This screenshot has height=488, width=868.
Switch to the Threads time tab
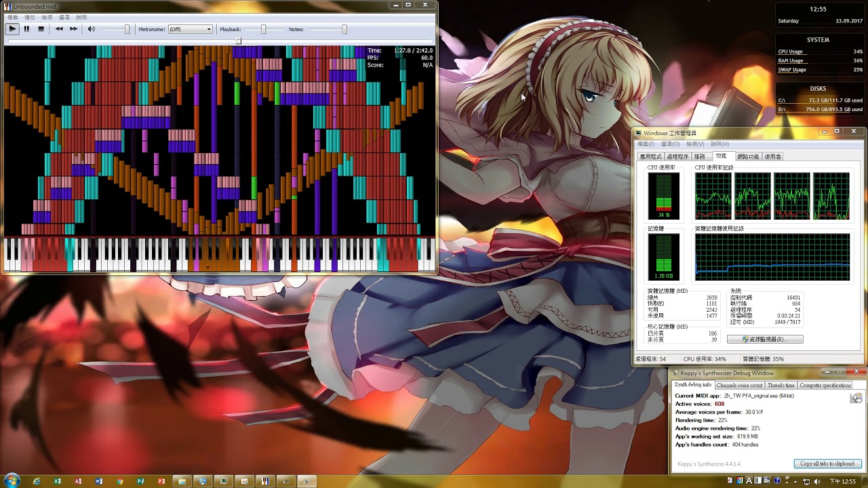pos(781,386)
